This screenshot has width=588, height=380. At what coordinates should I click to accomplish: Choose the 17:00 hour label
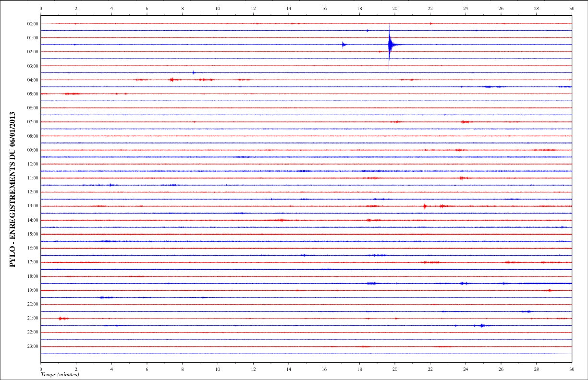33,262
